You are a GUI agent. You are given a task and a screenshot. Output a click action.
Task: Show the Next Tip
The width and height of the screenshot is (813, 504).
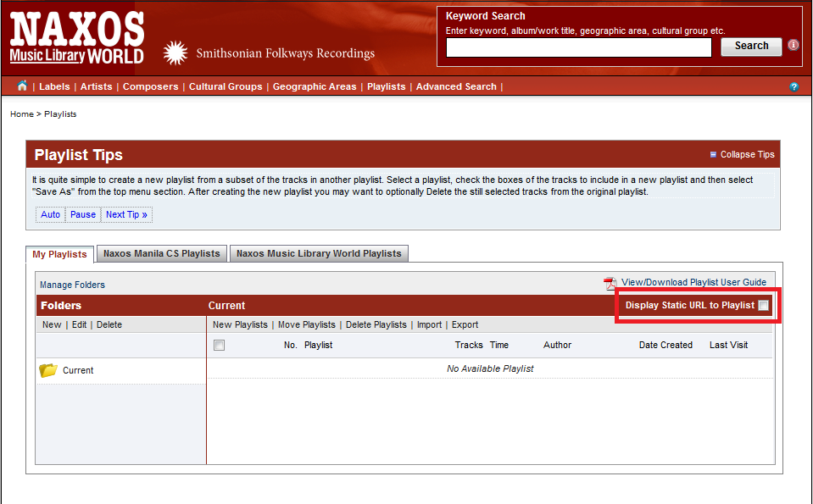(126, 214)
